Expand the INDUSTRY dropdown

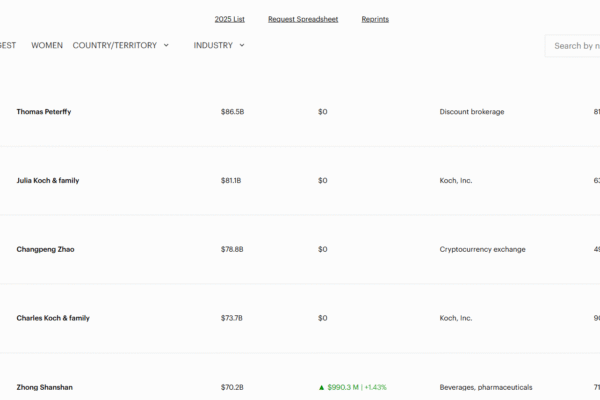click(x=213, y=45)
